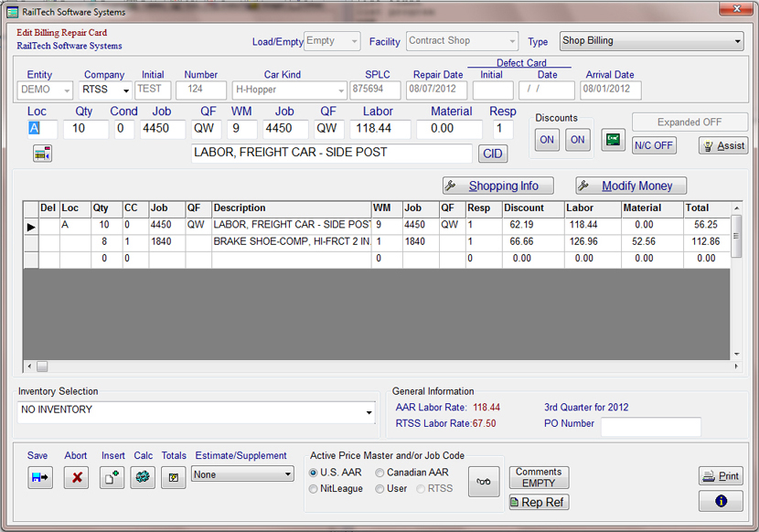
Task: Click the Insert new line icon
Action: (x=112, y=477)
